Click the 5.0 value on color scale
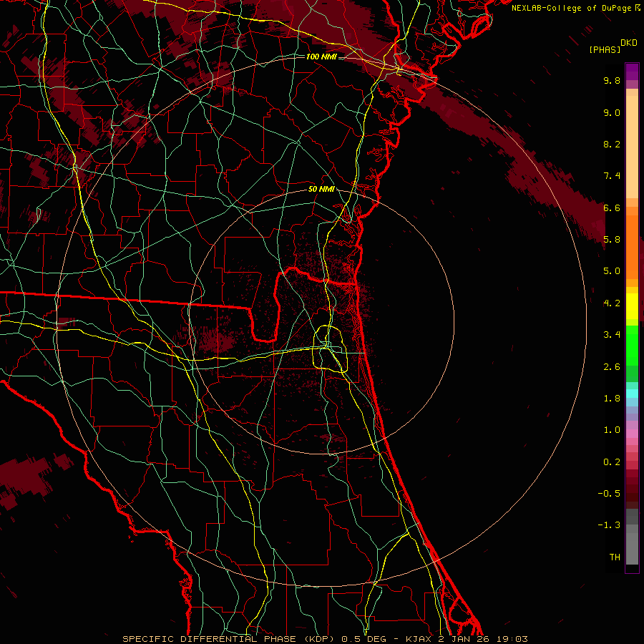 coord(612,271)
